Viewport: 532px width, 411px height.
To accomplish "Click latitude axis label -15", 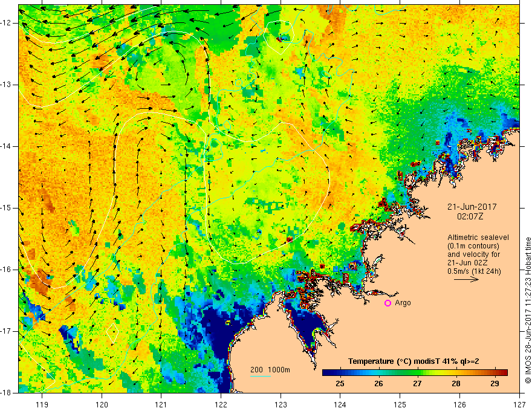I will (x=7, y=208).
